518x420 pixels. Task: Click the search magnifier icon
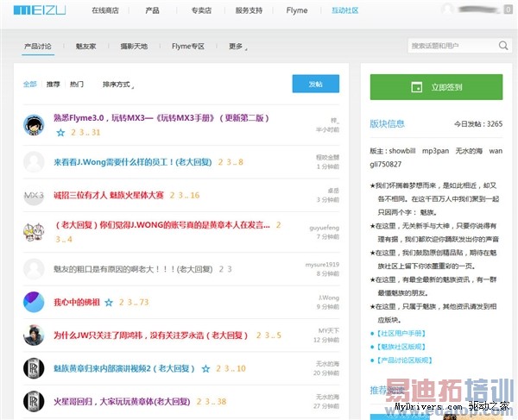(503, 46)
